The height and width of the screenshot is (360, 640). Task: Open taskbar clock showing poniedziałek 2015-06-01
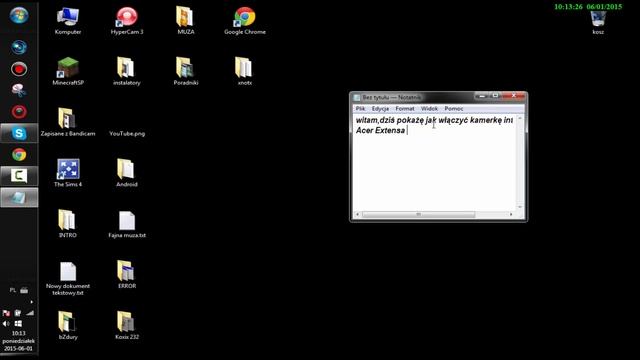click(x=19, y=341)
